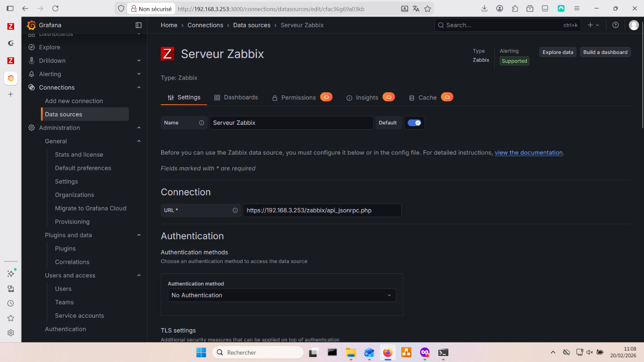
Task: Click the Name input with Serveur Zabbix
Action: pos(291,123)
